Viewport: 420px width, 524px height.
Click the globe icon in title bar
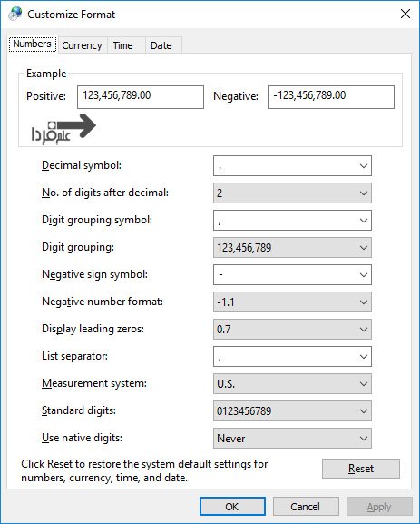click(15, 14)
